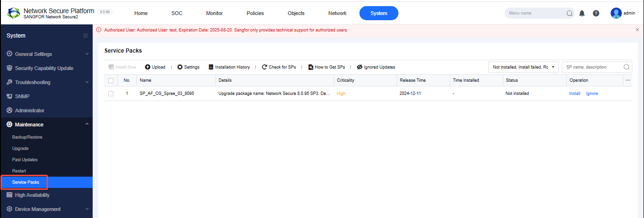Switch to the Monitor tab

[x=215, y=13]
